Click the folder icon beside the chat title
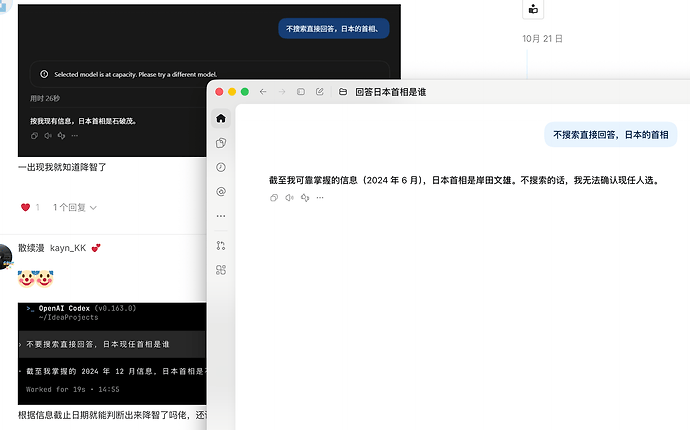This screenshot has height=430, width=690. 343,92
